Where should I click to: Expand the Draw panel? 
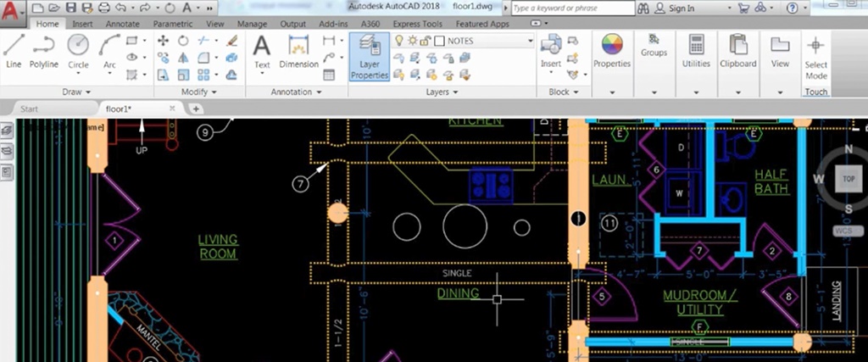pyautogui.click(x=76, y=92)
